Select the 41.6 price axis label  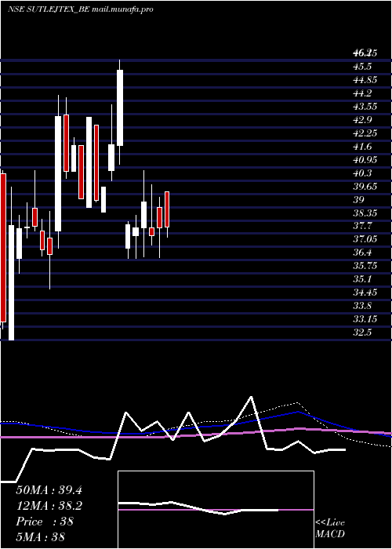pos(362,147)
